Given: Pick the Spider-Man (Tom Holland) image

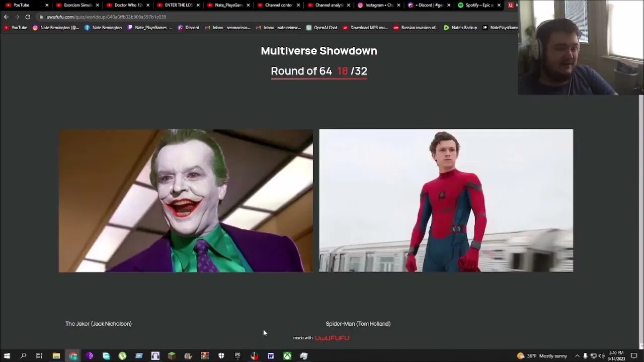Looking at the screenshot, I should 446,201.
